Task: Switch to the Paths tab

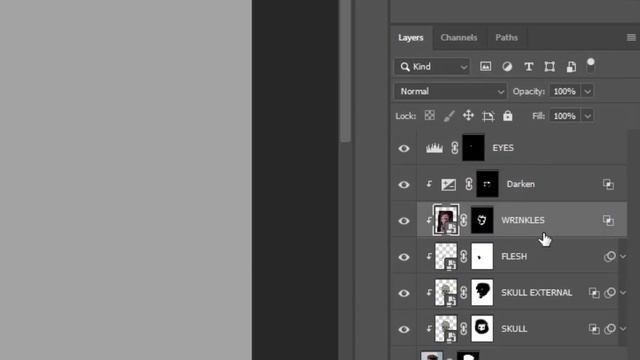Action: (507, 38)
